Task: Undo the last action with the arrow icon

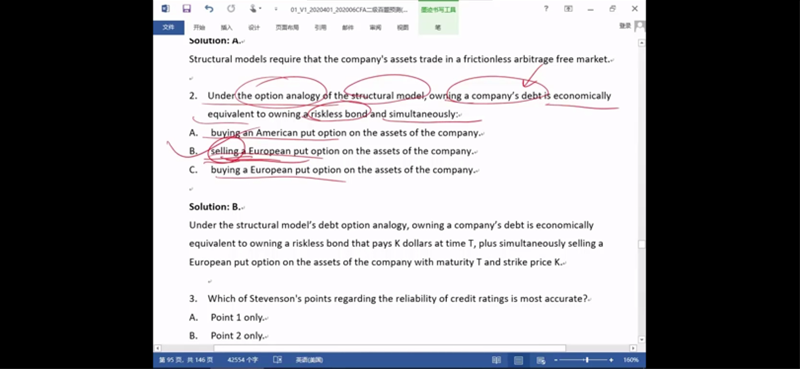Action: pyautogui.click(x=209, y=9)
